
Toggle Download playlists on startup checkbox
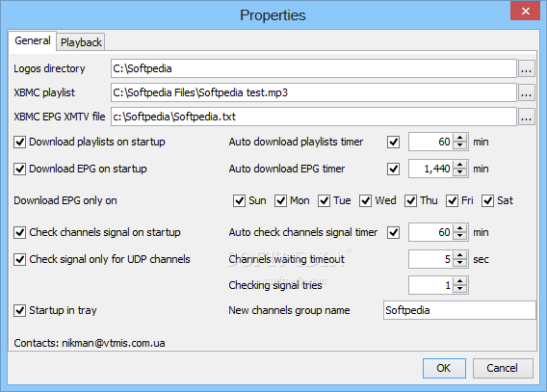pyautogui.click(x=20, y=142)
